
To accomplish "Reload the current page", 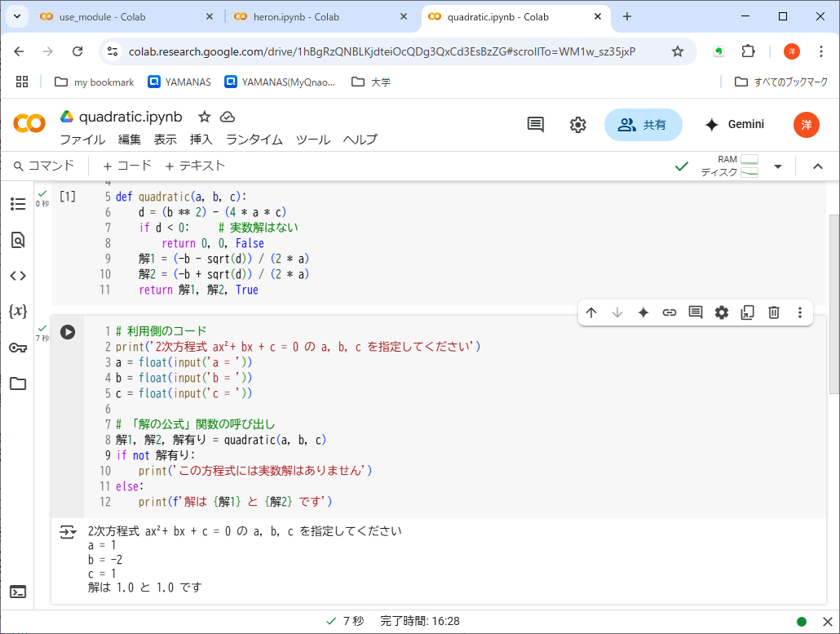I will coord(77,51).
